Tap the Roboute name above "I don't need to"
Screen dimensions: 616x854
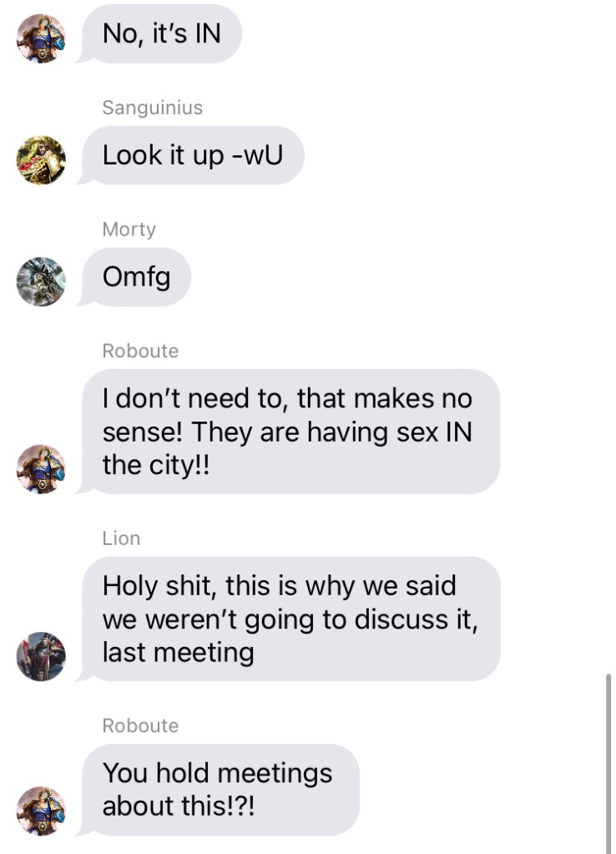[140, 351]
